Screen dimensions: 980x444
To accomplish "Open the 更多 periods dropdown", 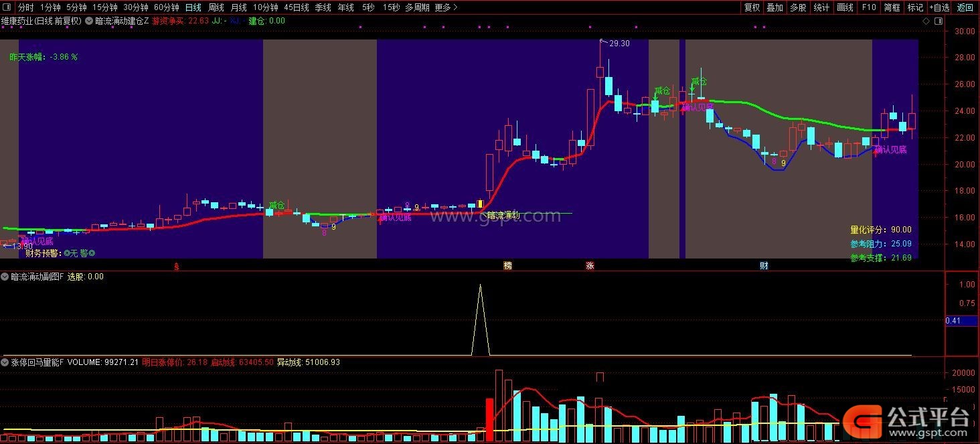I will [446, 7].
